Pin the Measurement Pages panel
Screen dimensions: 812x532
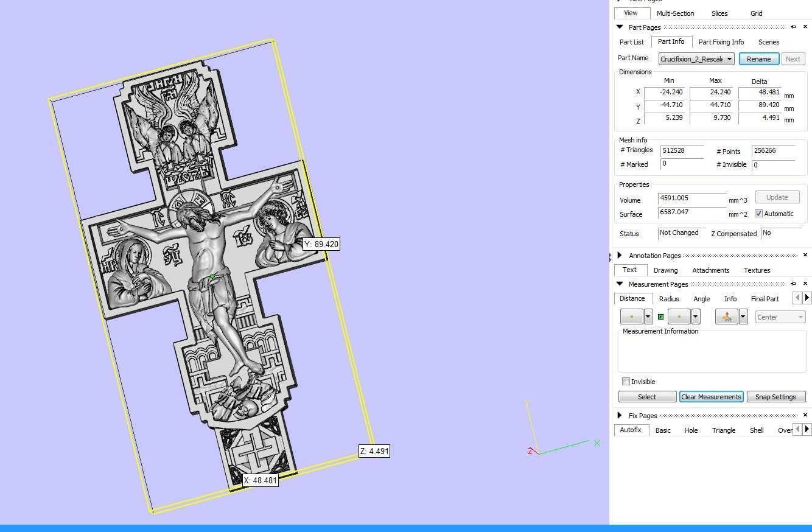pos(793,284)
